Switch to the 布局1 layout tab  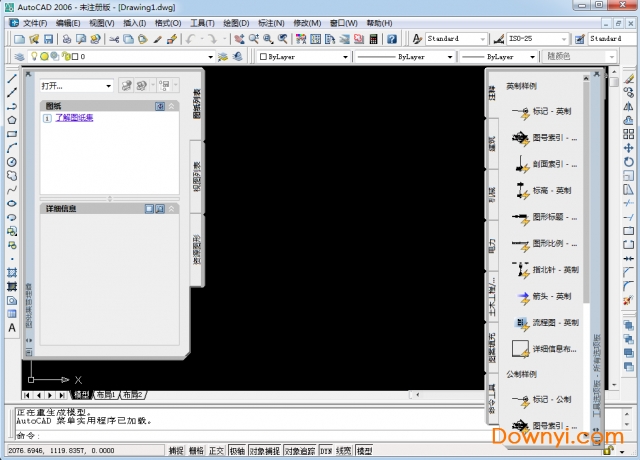click(106, 395)
